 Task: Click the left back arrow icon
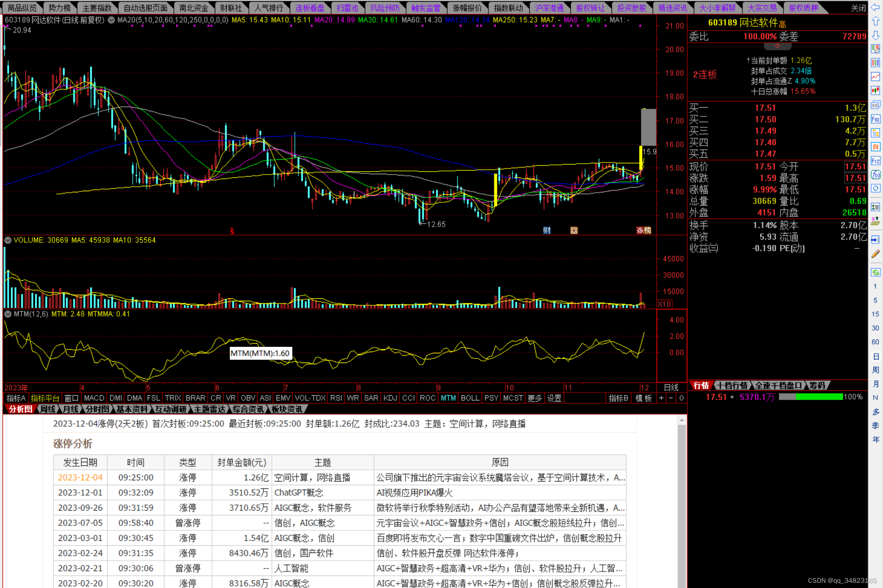(x=875, y=7)
